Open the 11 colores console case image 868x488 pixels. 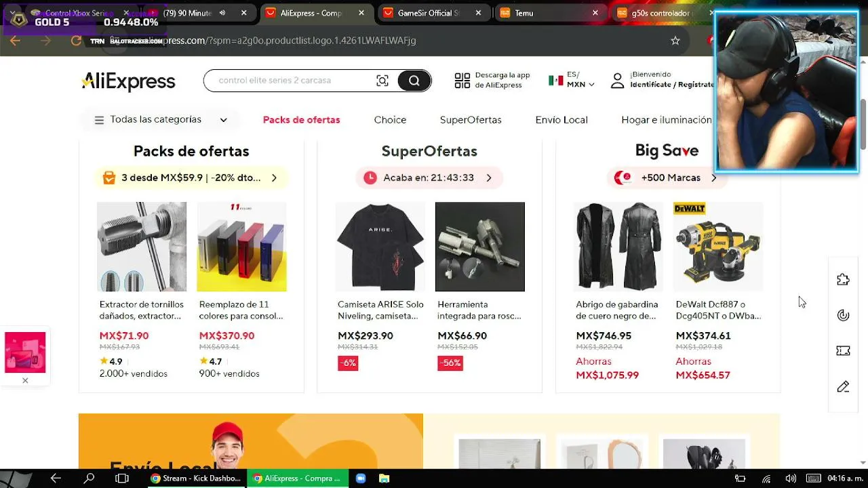point(241,247)
